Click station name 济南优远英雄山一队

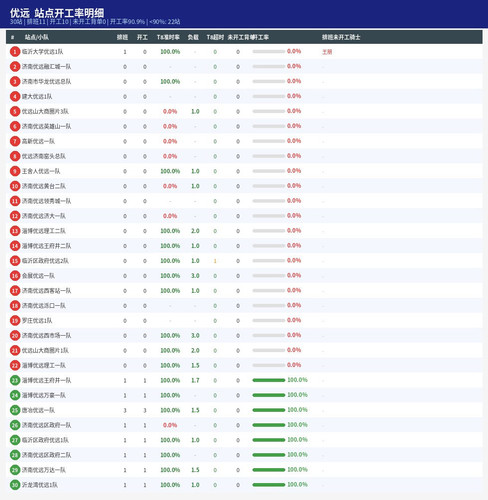(x=46, y=126)
